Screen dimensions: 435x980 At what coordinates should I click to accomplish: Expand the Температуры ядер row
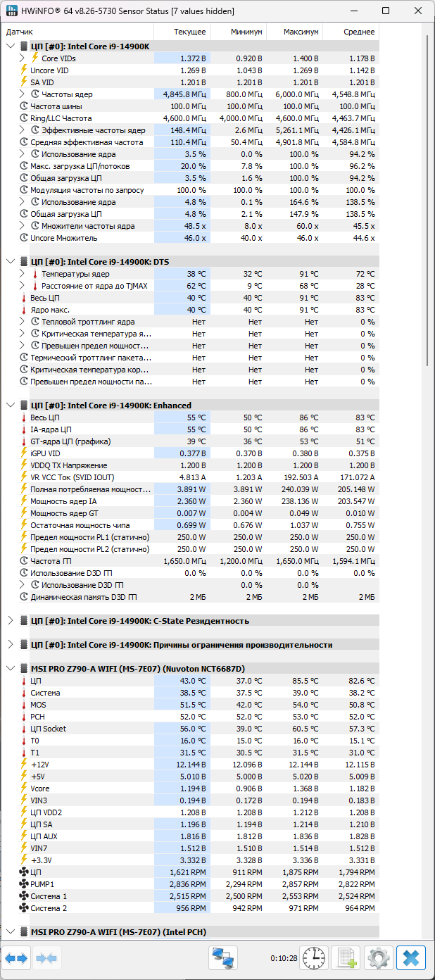(x=23, y=274)
